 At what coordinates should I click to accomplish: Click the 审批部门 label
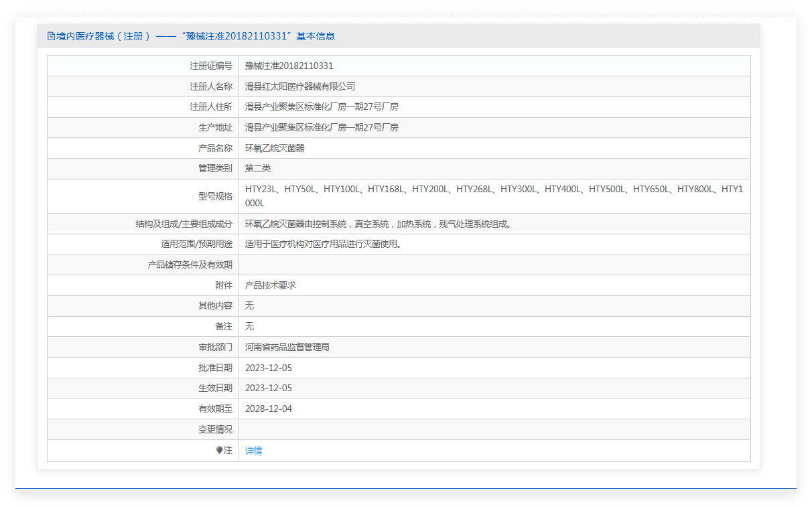pos(215,347)
